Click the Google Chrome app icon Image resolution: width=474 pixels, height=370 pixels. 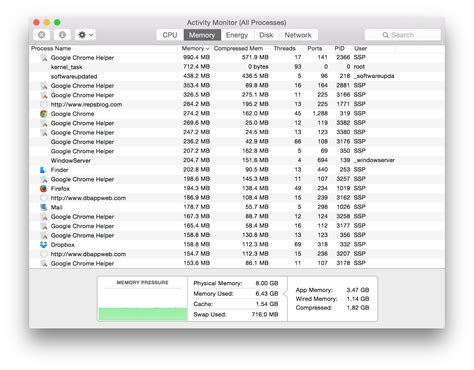tap(44, 114)
